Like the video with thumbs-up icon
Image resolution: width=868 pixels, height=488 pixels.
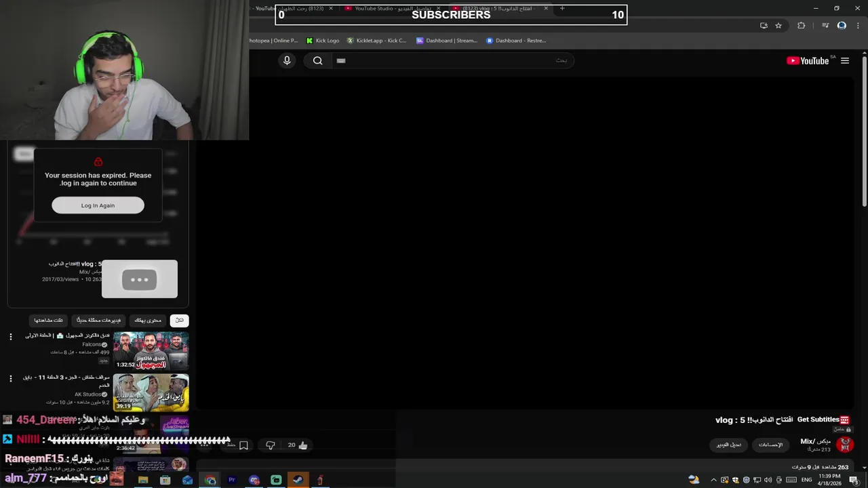[x=302, y=445]
